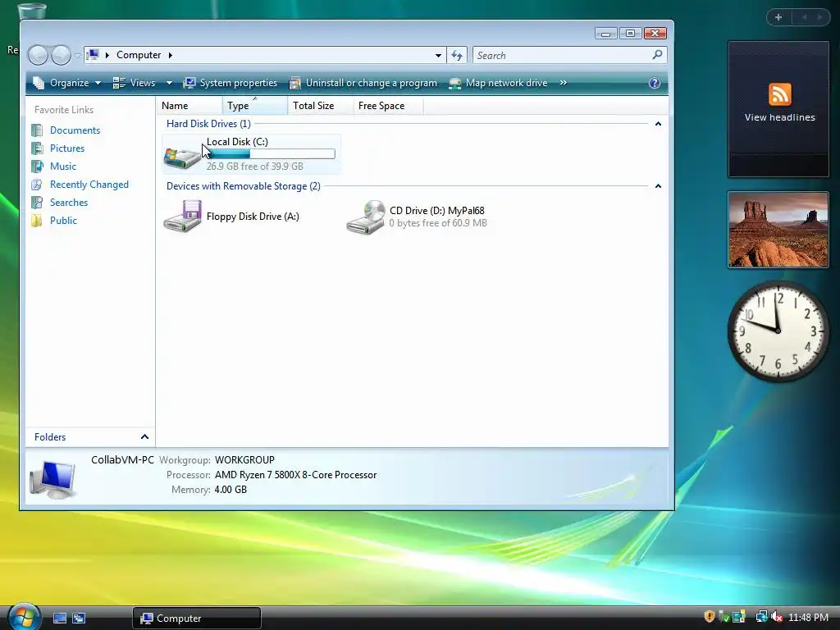Click the Recently Changed icon in sidebar
840x630 pixels.
(x=37, y=185)
